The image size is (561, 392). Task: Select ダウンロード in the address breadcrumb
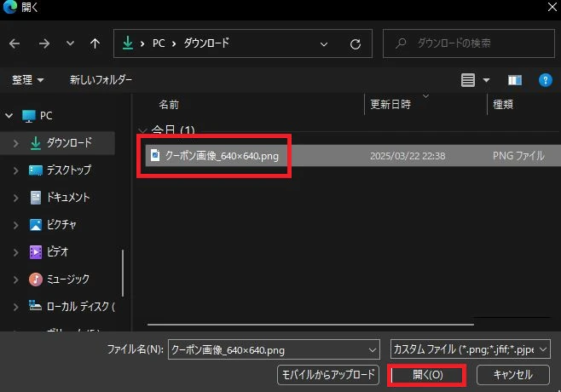pyautogui.click(x=206, y=43)
